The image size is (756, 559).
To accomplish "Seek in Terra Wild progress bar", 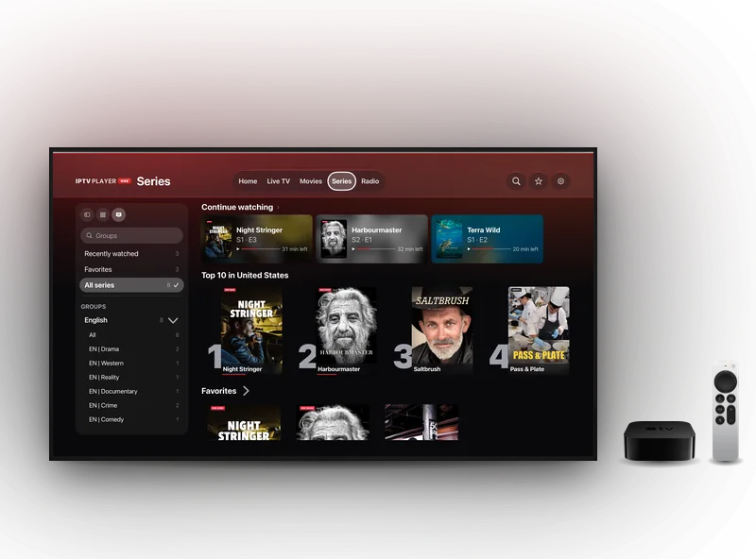I will coord(491,249).
